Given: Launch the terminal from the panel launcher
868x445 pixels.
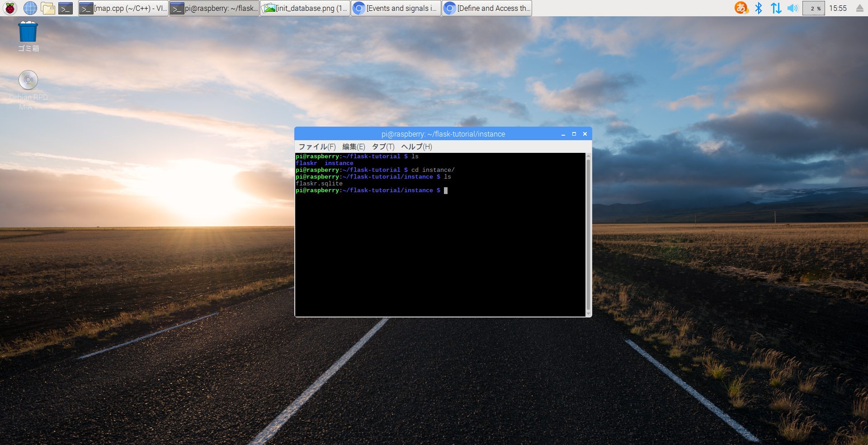Looking at the screenshot, I should pyautogui.click(x=66, y=8).
